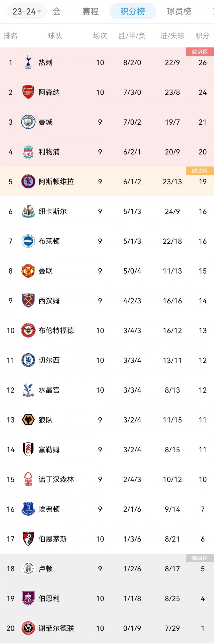Tap the Manchester City (曼城) crest
The width and height of the screenshot is (214, 644).
pos(28,122)
